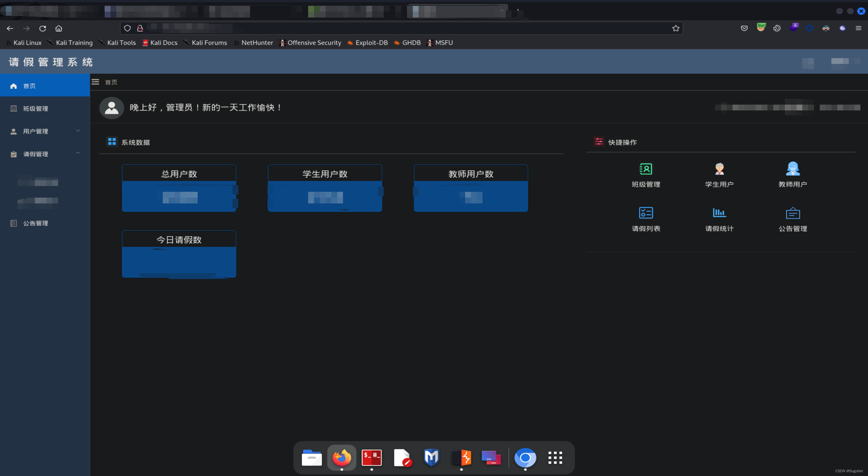Viewport: 868px width, 476px height.
Task: Open Firefox application hamburger menu
Action: point(858,28)
